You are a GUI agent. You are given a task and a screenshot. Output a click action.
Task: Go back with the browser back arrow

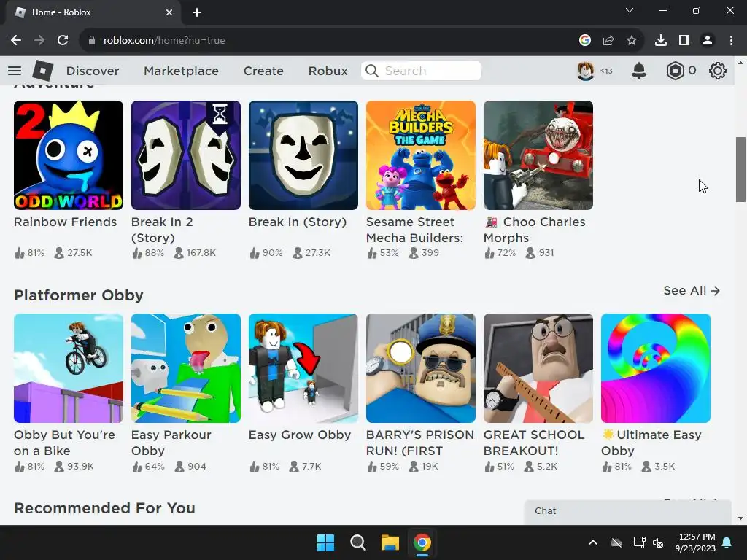(16, 41)
